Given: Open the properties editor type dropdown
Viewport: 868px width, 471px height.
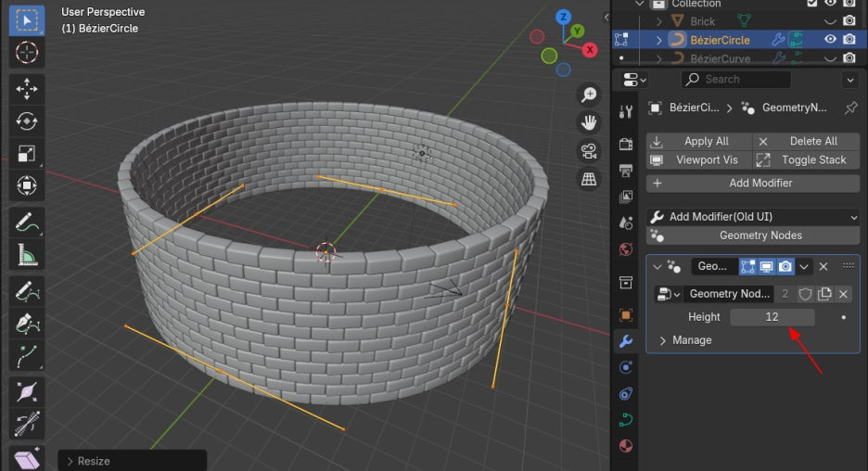Looking at the screenshot, I should pos(634,80).
